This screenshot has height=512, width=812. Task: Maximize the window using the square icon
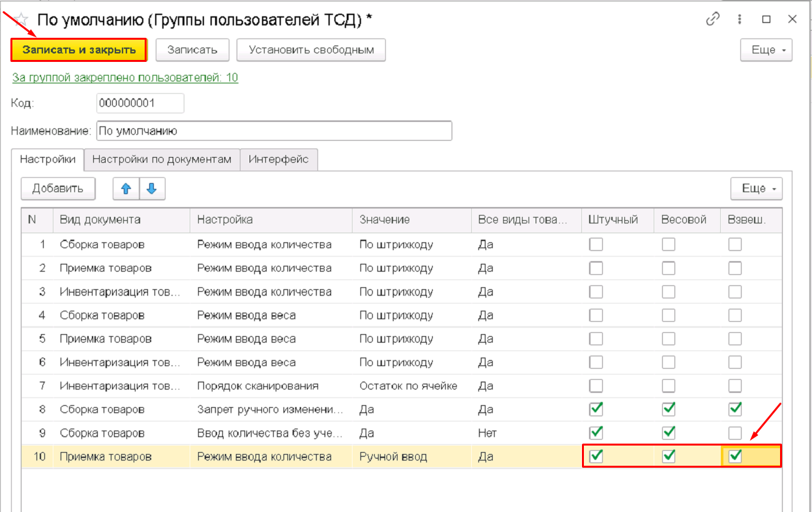point(766,20)
